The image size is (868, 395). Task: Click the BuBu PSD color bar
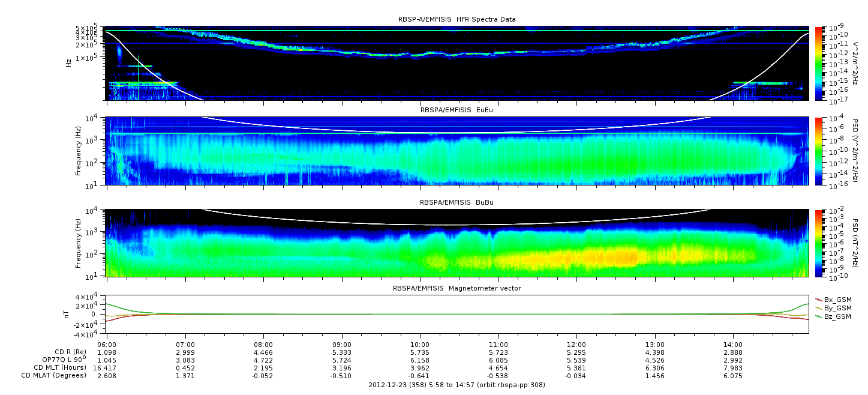pos(819,243)
